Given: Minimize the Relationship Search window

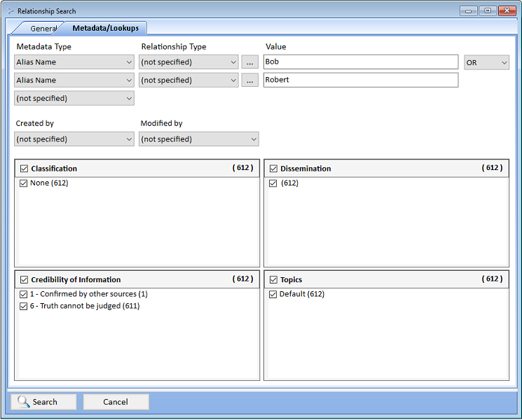Looking at the screenshot, I should click(469, 11).
